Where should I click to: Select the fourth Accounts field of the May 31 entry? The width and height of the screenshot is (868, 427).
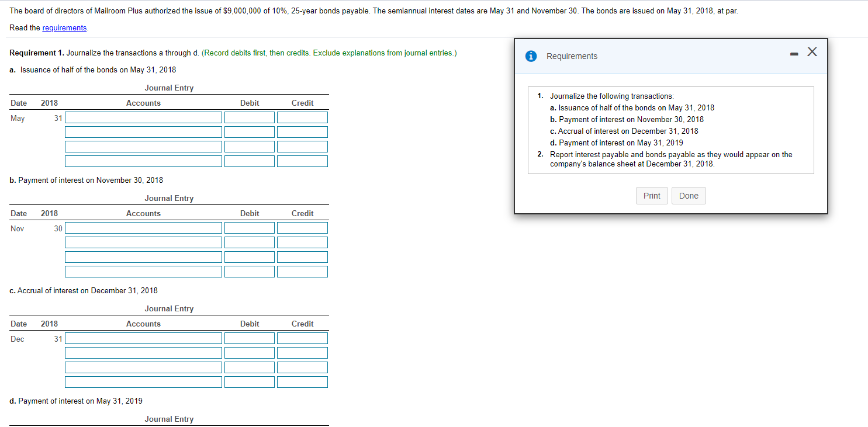[x=144, y=161]
